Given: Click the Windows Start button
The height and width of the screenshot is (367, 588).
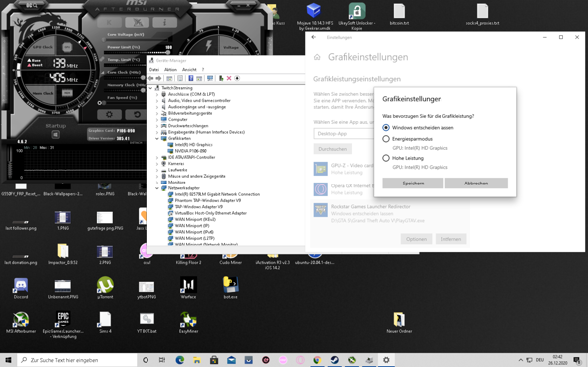Looking at the screenshot, I should (8, 360).
